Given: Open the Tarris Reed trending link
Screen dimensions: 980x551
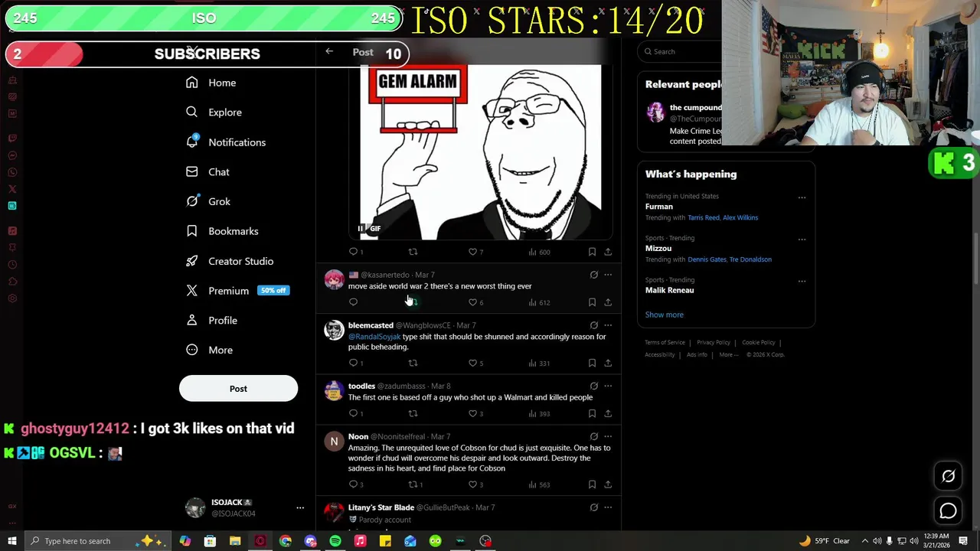Looking at the screenshot, I should 703,217.
